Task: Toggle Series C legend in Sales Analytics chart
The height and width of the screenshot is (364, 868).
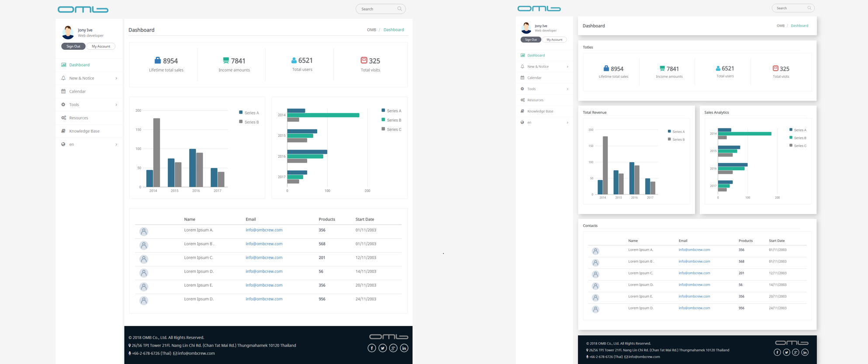Action: 797,146
